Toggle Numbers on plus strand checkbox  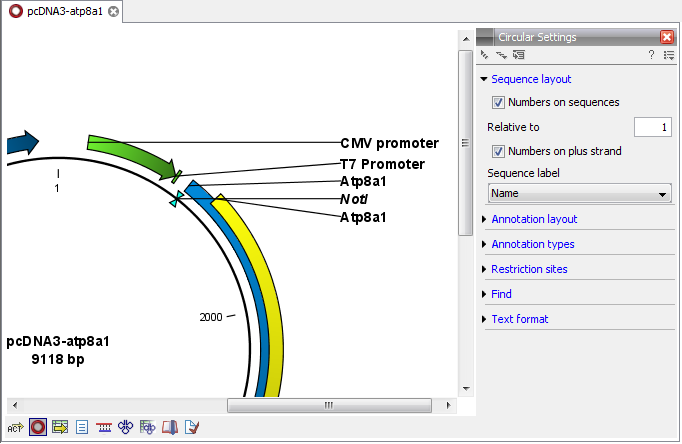(x=498, y=151)
